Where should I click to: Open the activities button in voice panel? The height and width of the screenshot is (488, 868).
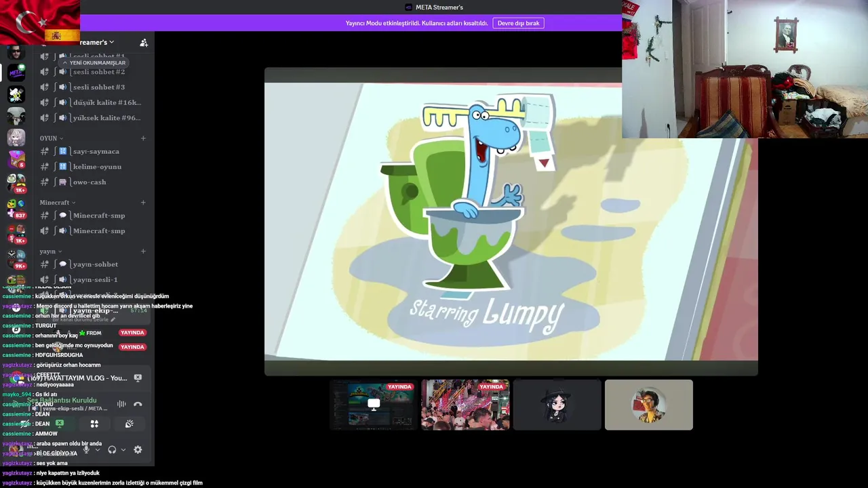click(94, 424)
